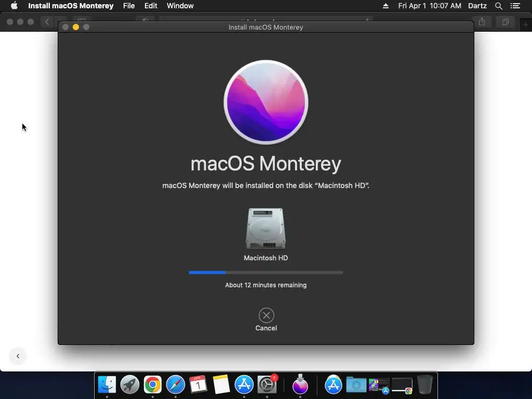
Task: Click the "Macintosh HD" label
Action: tap(265, 258)
